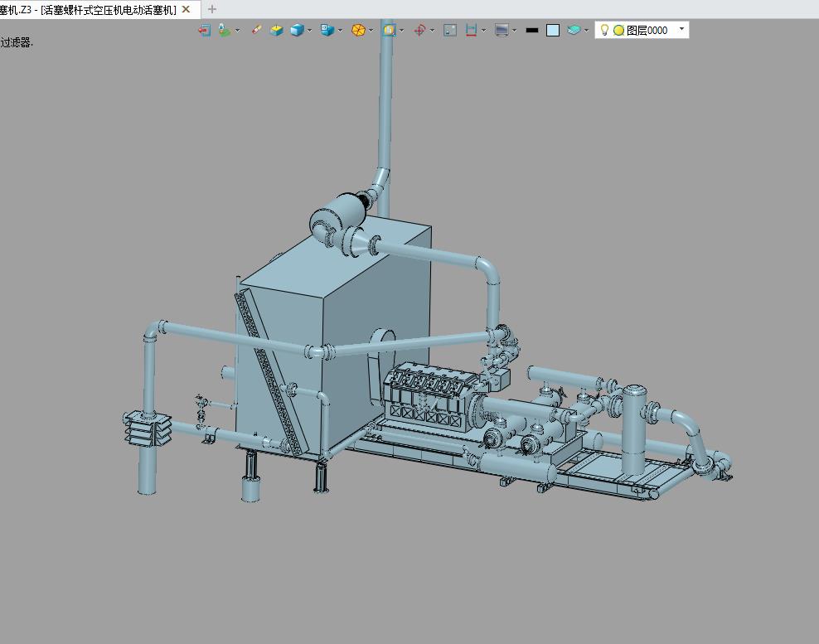The width and height of the screenshot is (819, 644).
Task: Click the view orientation cube icon
Action: pos(327,31)
